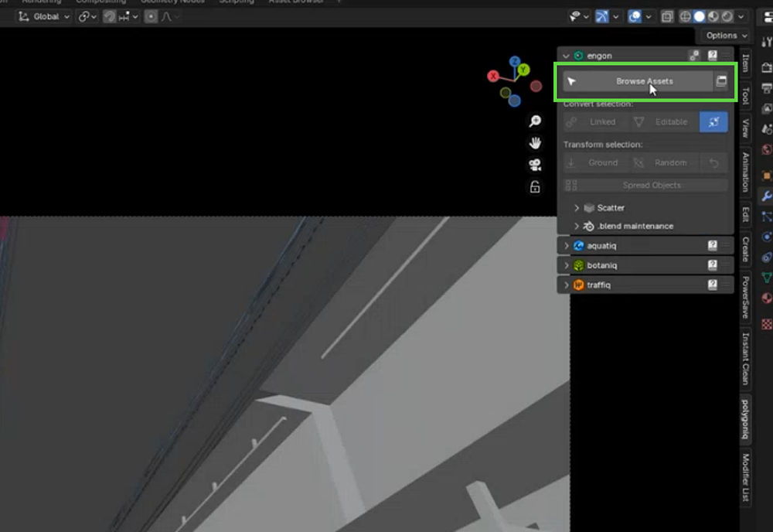Image resolution: width=773 pixels, height=532 pixels.
Task: Switch to the Item sidebar tab
Action: pos(745,63)
